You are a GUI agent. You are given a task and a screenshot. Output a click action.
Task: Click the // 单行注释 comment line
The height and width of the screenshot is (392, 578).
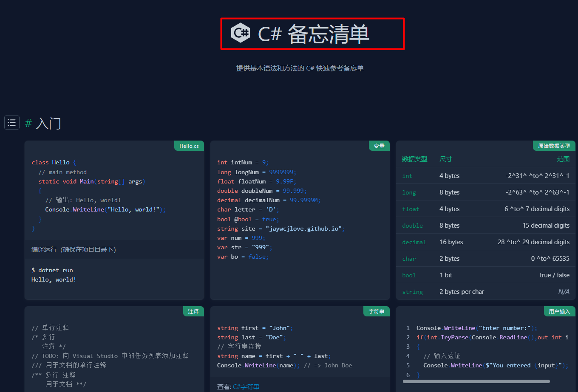point(50,327)
